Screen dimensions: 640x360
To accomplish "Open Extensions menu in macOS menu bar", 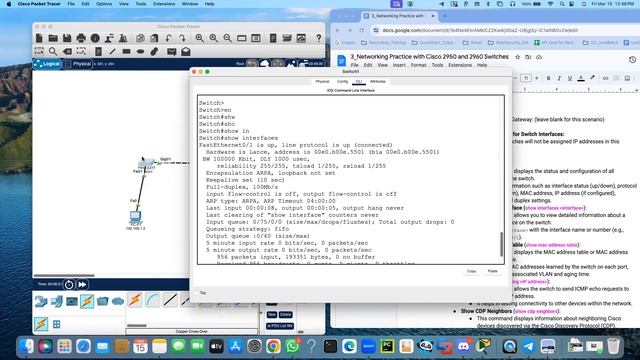I will tap(164, 4).
